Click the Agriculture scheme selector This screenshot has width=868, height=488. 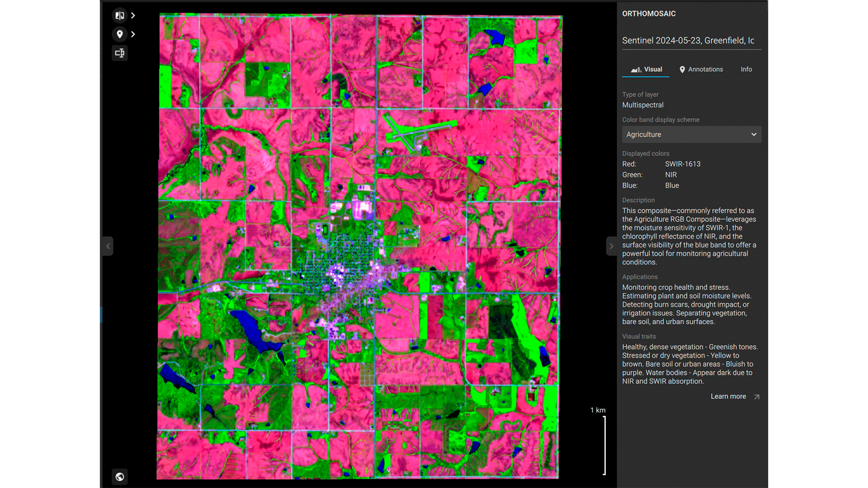692,134
